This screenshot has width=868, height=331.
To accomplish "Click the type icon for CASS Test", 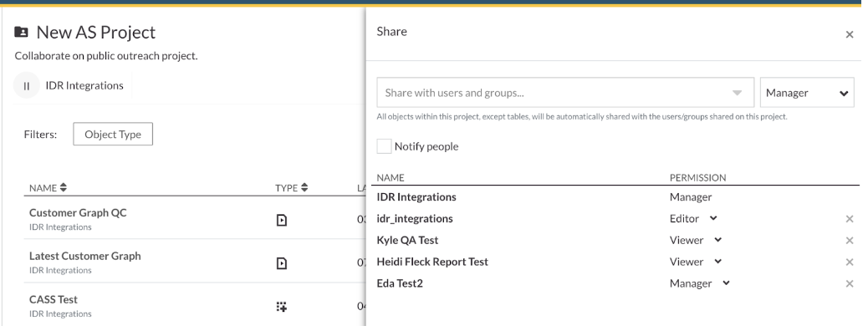I will (282, 307).
